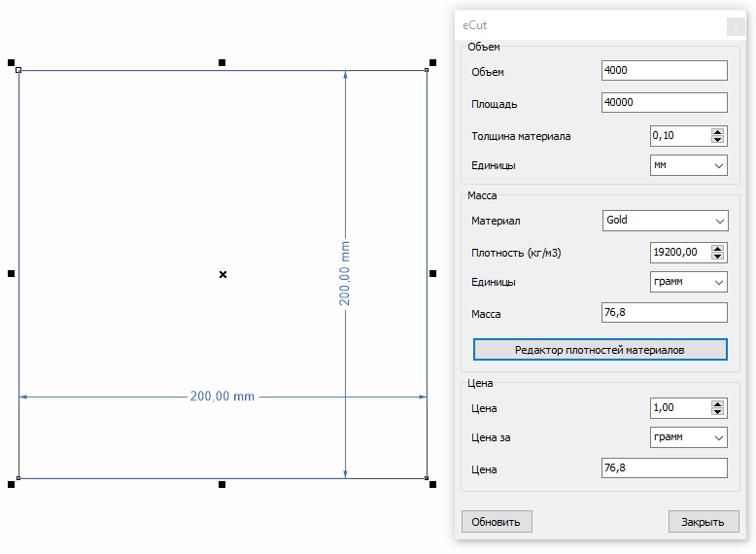
Task: Click the bottom-middle selection handle
Action: 222,484
